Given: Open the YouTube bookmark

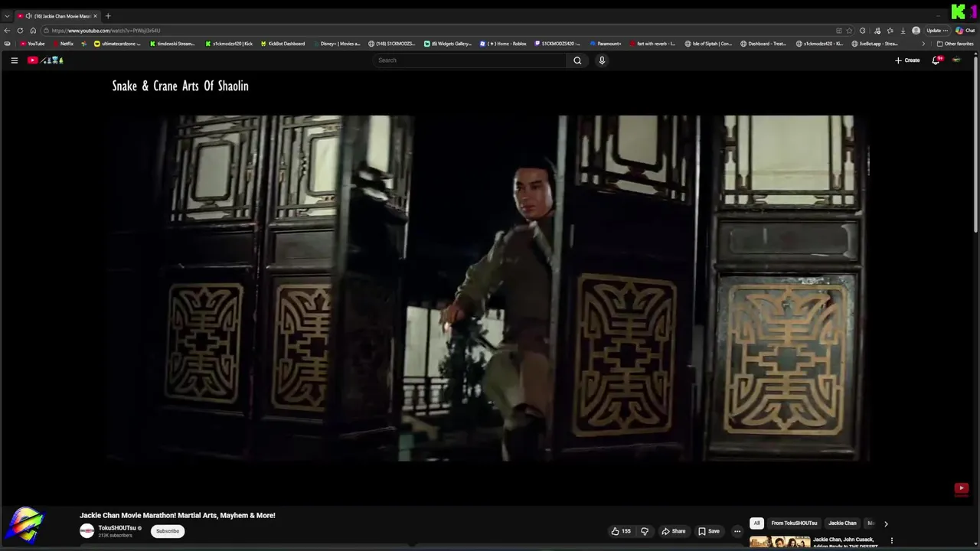Looking at the screenshot, I should 32,44.
